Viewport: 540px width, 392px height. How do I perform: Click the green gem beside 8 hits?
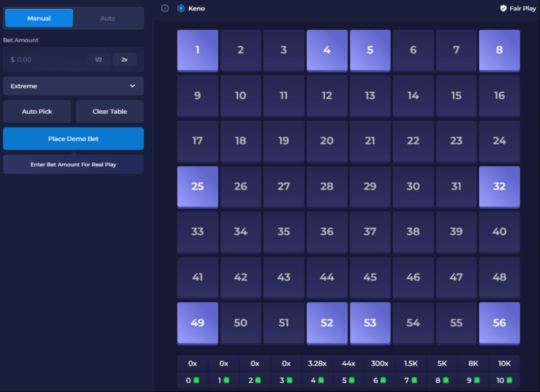446,380
